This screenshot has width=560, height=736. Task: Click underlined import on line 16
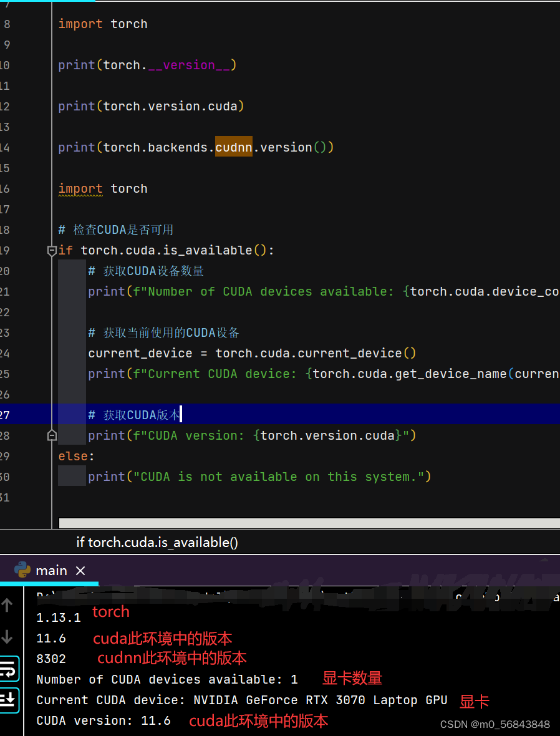(80, 189)
